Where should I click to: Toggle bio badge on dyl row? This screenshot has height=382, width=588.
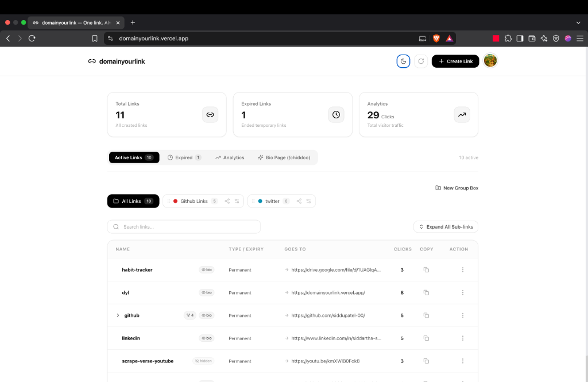[207, 293]
